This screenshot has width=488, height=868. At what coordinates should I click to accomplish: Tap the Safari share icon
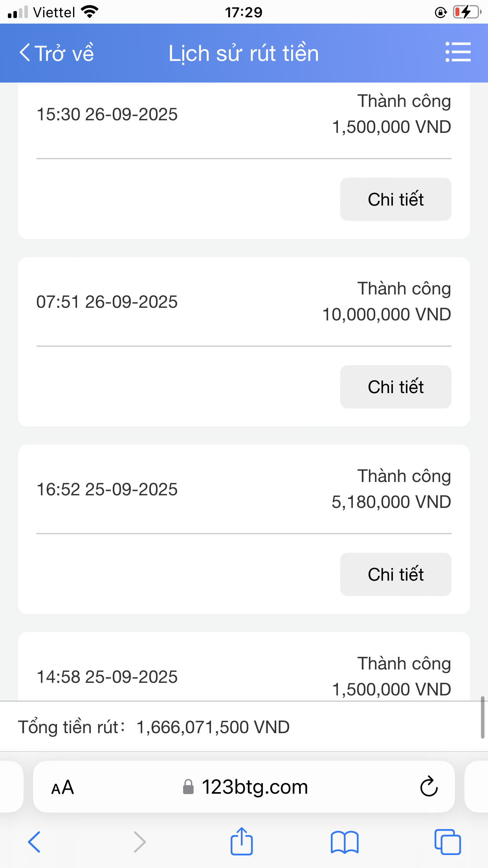click(x=241, y=842)
